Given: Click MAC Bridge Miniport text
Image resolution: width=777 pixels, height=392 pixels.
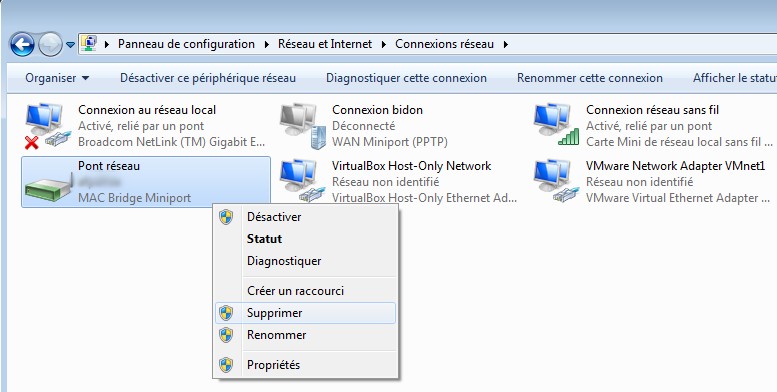Looking at the screenshot, I should click(134, 198).
